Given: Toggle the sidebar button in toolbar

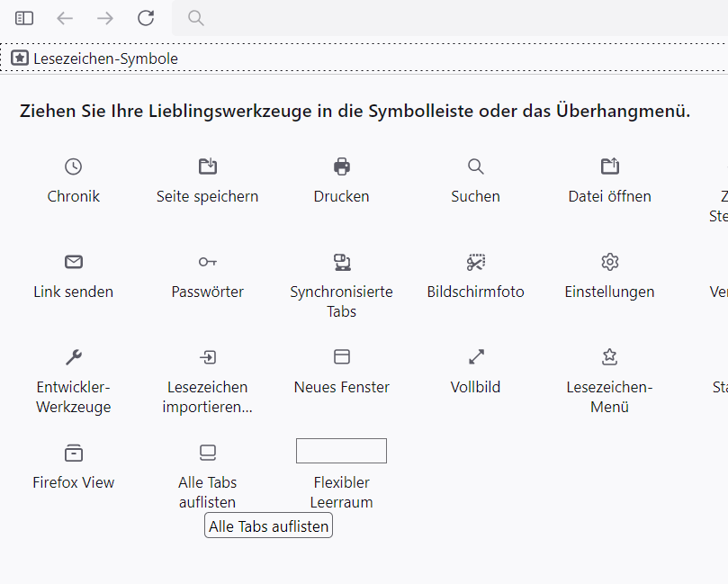Looking at the screenshot, I should click(24, 18).
